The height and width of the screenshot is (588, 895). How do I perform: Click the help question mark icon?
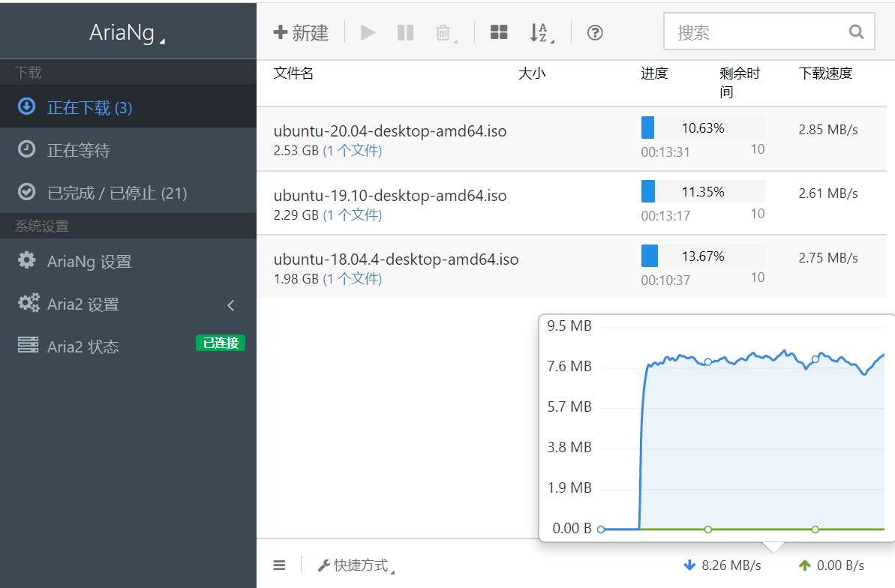[595, 32]
